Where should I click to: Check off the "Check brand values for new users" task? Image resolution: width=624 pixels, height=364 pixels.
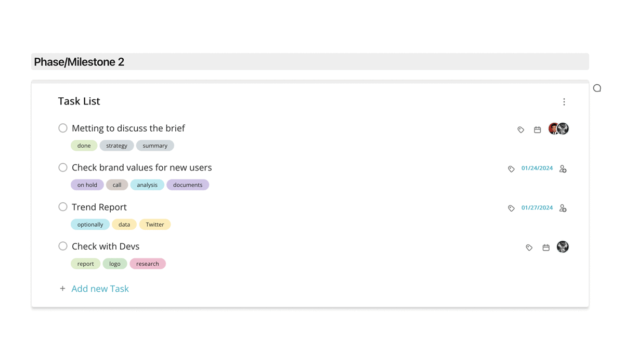(63, 167)
